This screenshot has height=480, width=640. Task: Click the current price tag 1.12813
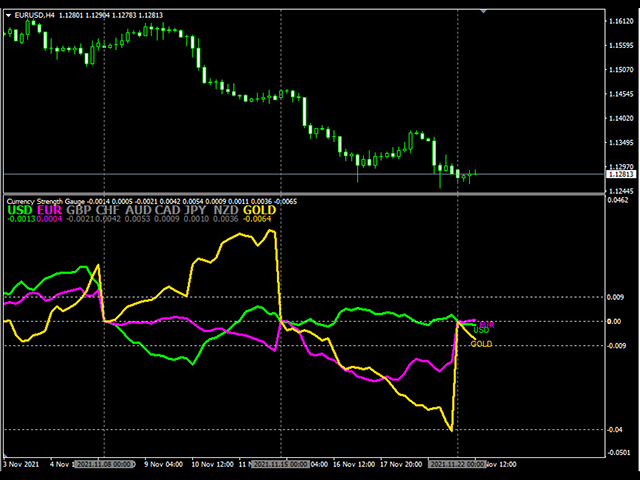620,174
